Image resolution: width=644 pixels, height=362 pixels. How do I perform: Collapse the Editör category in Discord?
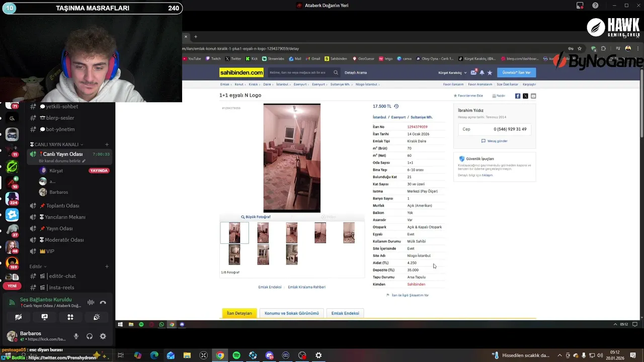point(38,266)
